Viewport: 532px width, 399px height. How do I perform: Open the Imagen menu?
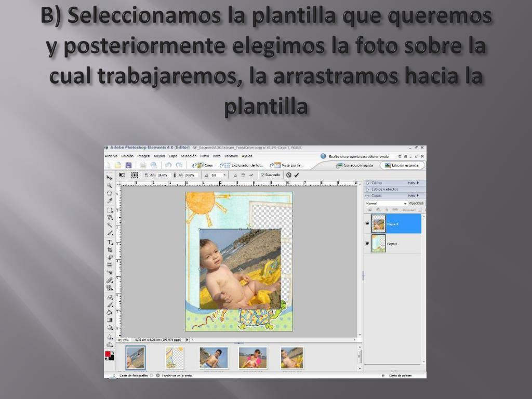(143, 156)
